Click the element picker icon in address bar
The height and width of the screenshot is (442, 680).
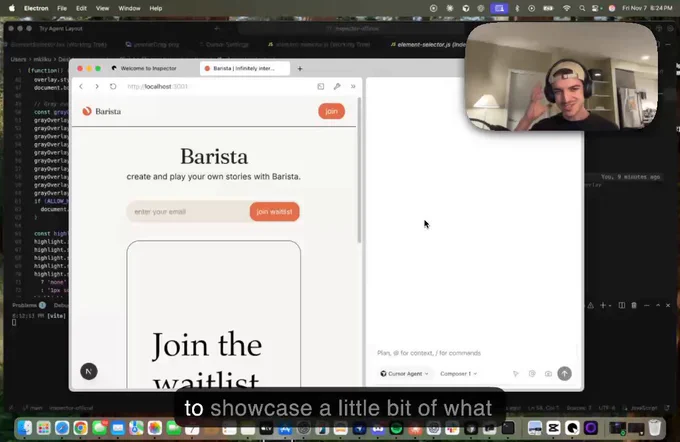click(x=321, y=87)
